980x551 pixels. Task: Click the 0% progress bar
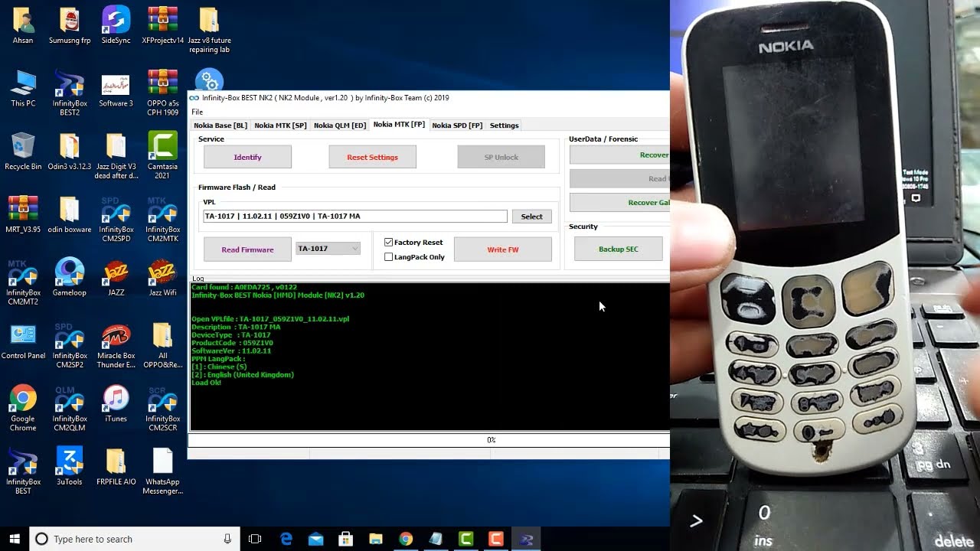point(429,440)
